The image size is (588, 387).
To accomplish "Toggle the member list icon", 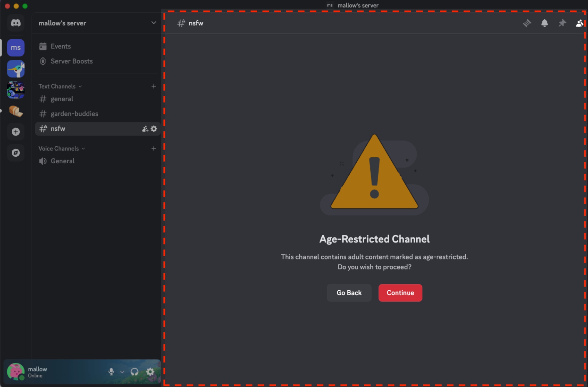I will 579,23.
